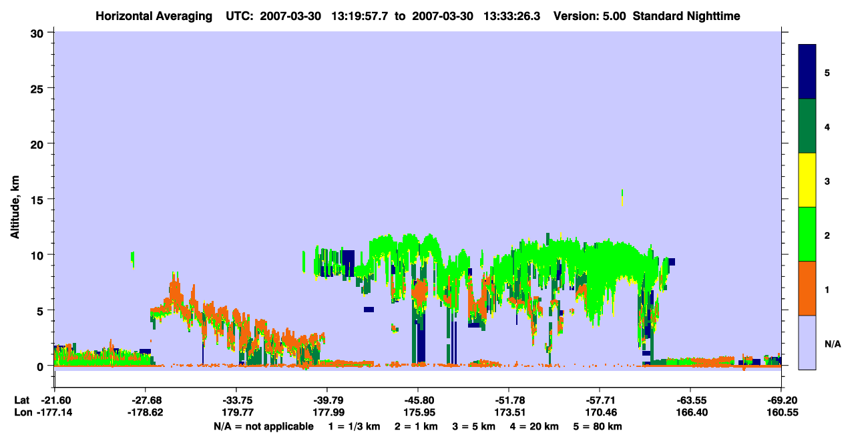Click the dark blue colorbar segment labeled 5

807,72
